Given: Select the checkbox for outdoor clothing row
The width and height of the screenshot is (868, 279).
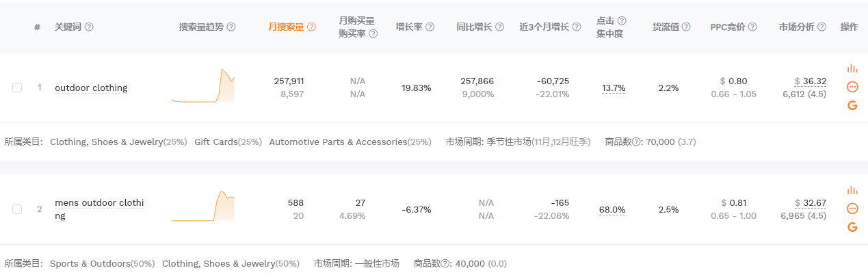Looking at the screenshot, I should 17,88.
